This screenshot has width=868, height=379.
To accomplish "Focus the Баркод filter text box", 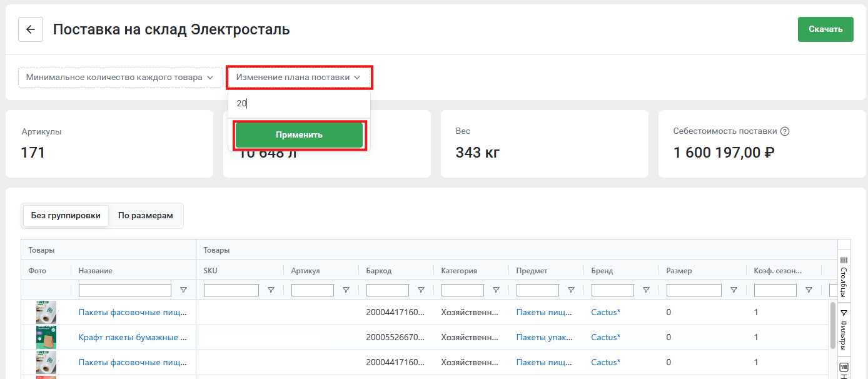I will pos(388,290).
